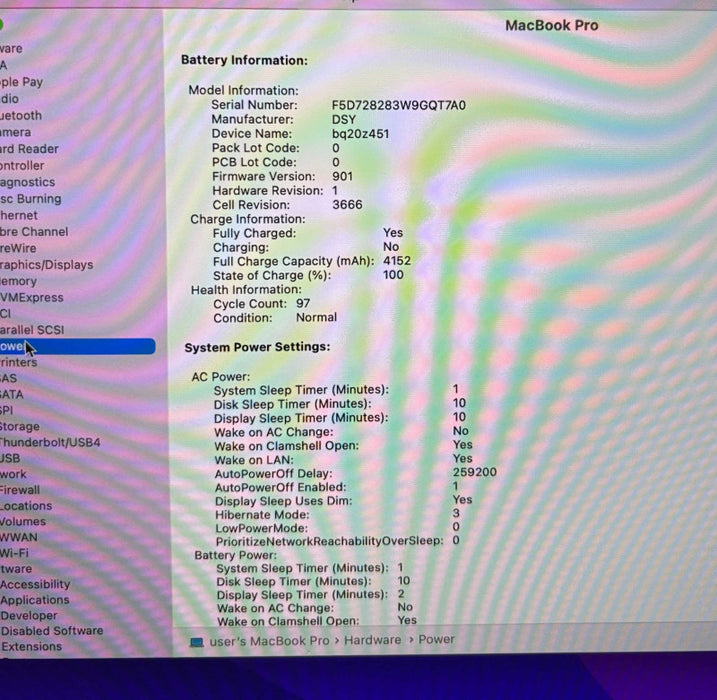Select SAS in the sidebar
This screenshot has width=717, height=700.
click(x=8, y=378)
